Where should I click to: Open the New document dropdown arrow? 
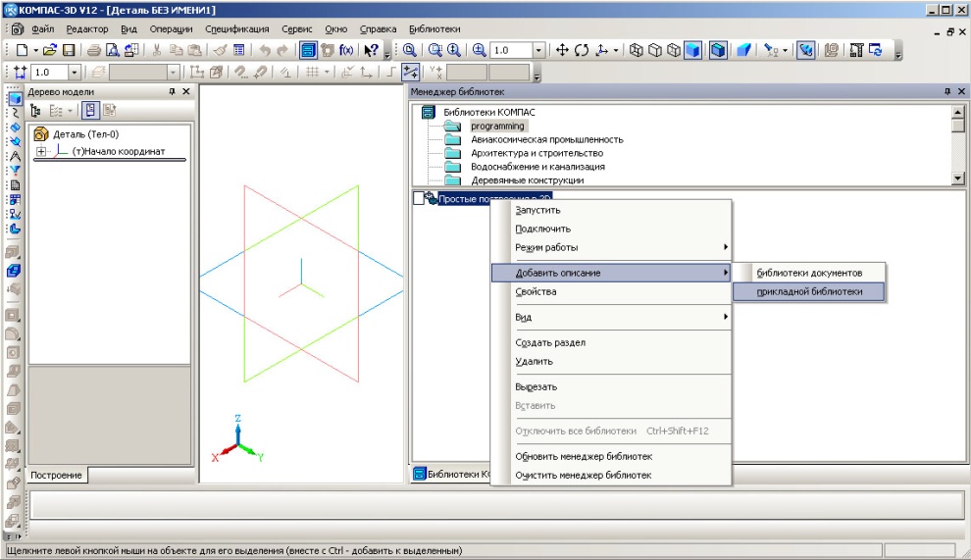pos(35,50)
